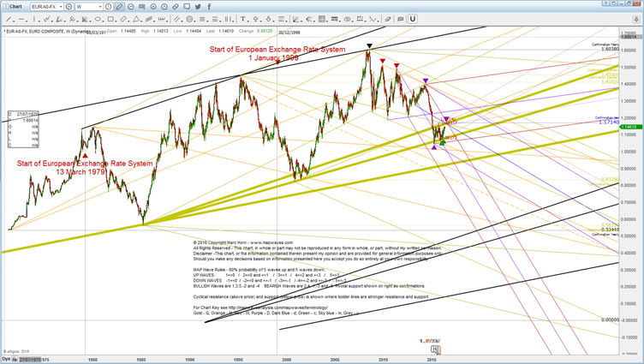Select the up arrow marker tool
This screenshot has width=644, height=364.
coord(255,19)
